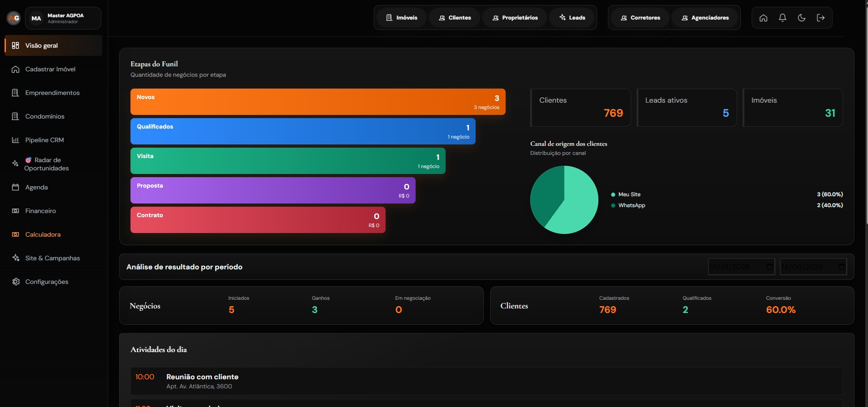Open the Agenciadores section

[x=705, y=18]
